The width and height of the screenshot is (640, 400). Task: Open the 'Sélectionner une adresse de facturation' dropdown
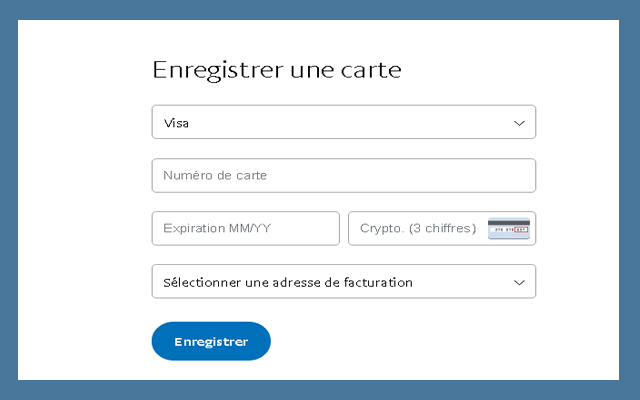tap(343, 282)
